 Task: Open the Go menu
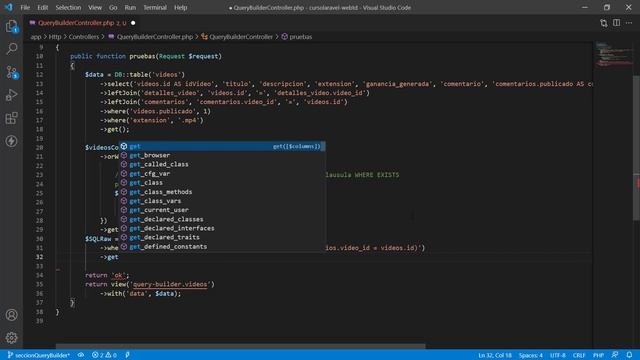point(113,7)
